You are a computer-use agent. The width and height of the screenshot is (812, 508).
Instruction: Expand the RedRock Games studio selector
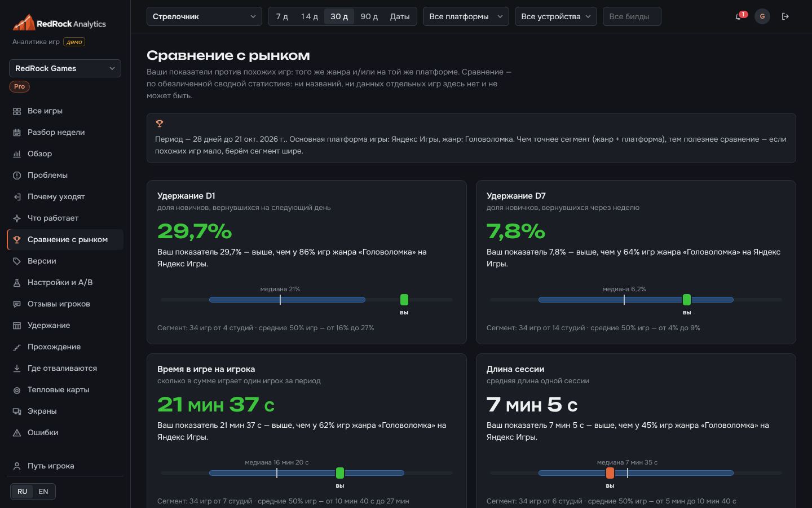coord(65,68)
